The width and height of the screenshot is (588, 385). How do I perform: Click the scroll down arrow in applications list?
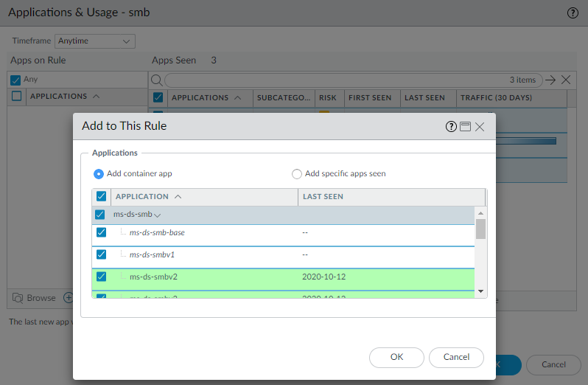(480, 291)
